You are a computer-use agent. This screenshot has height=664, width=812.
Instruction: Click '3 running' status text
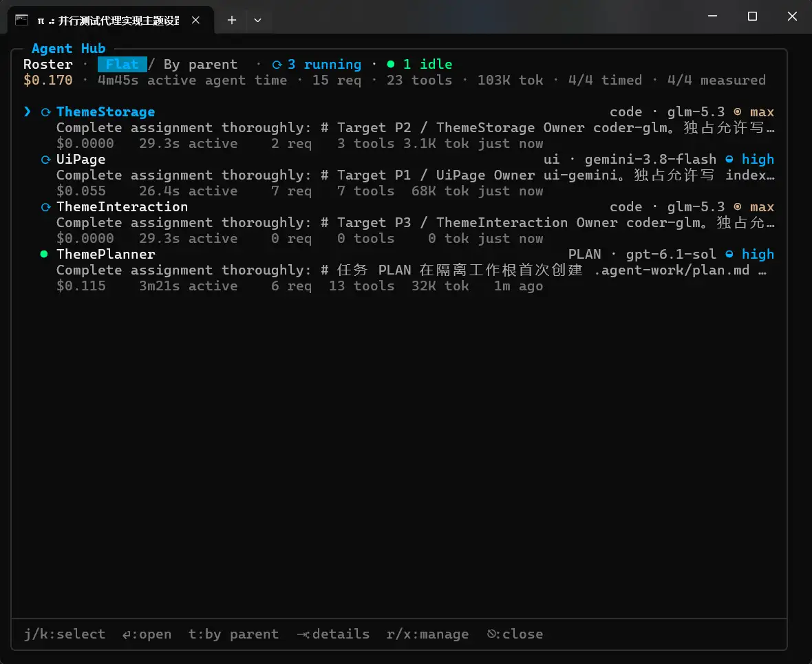325,64
